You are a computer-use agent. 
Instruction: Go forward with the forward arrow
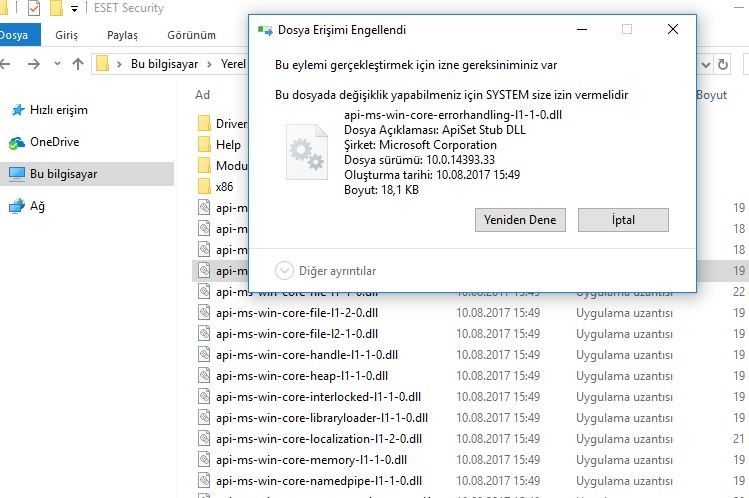coord(33,64)
